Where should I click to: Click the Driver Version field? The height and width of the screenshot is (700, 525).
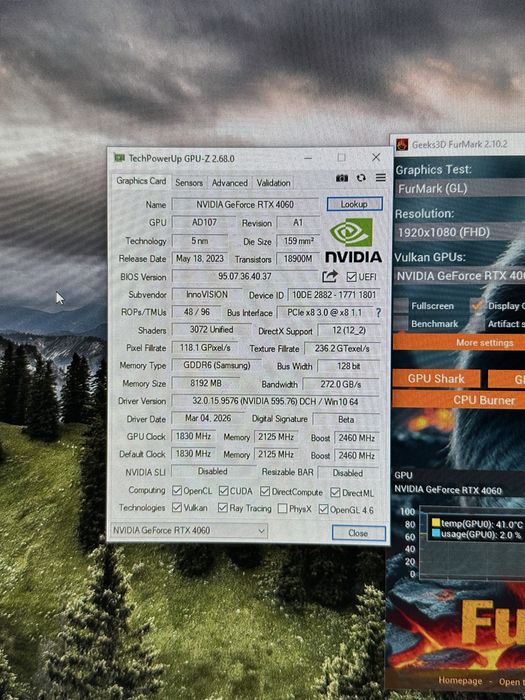(x=275, y=401)
